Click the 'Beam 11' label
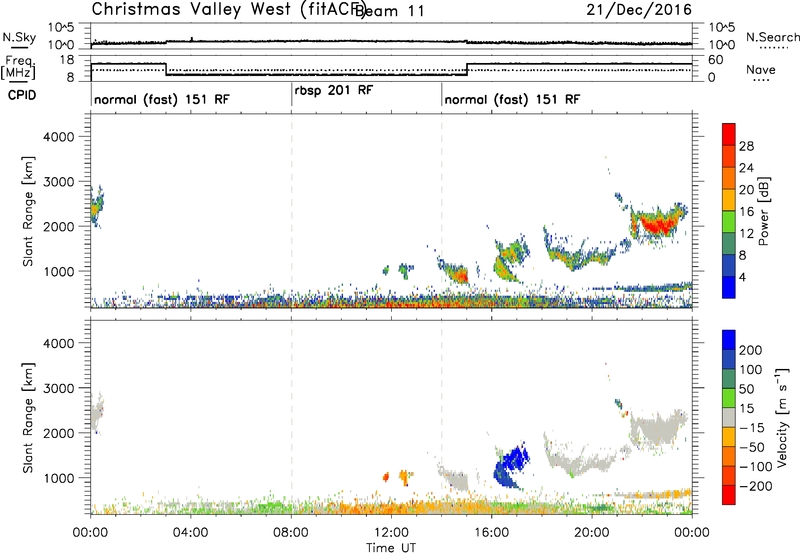 pyautogui.click(x=390, y=11)
